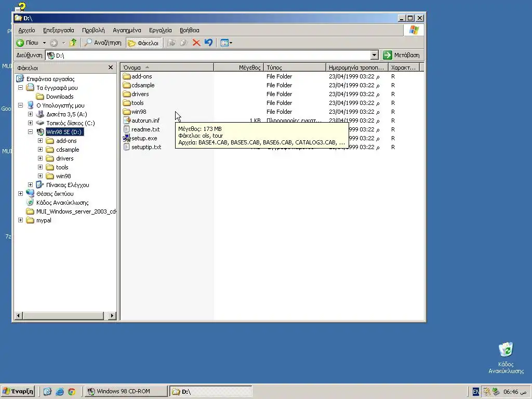The width and height of the screenshot is (532, 399).
Task: Click folder pane scroll-left arrow
Action: click(18, 315)
